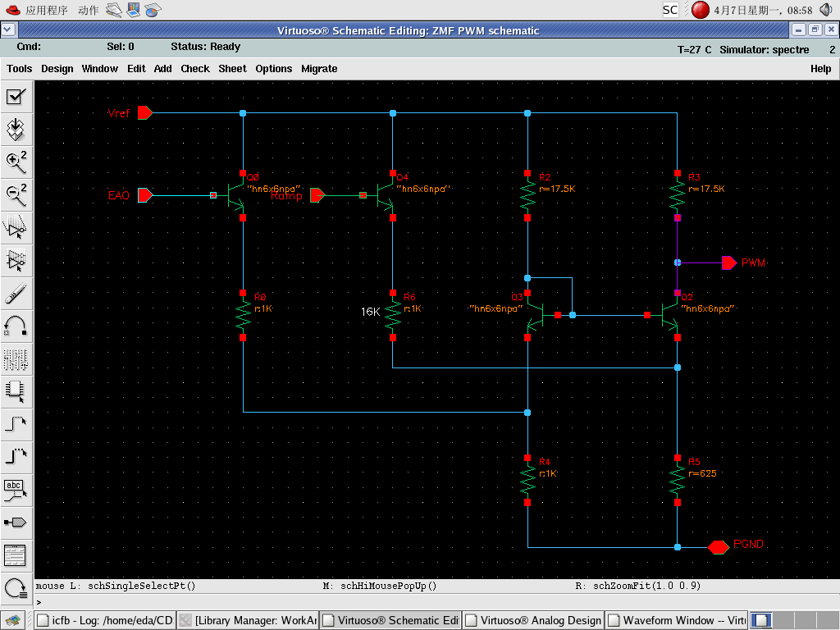Click the volume speaker icon in tray
This screenshot has height=630, width=840.
[825, 10]
